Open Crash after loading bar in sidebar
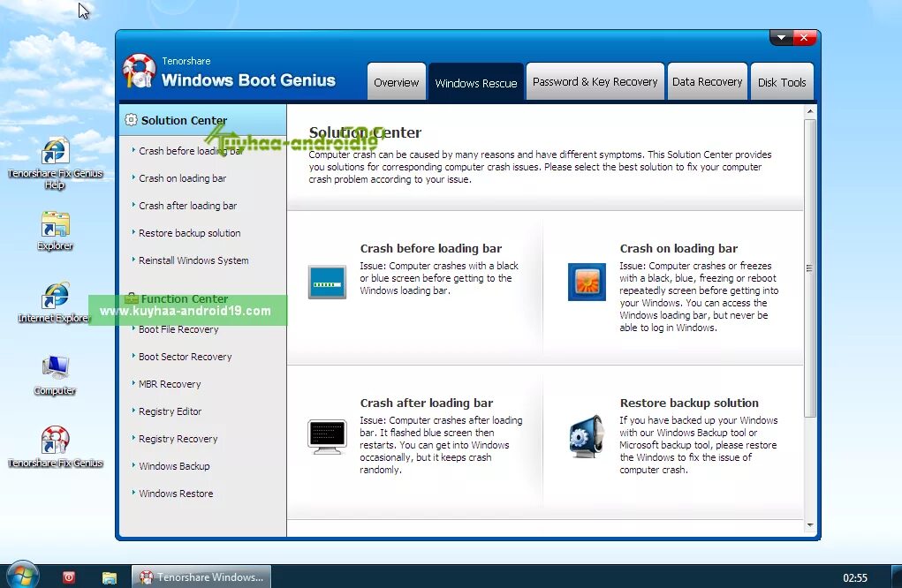This screenshot has width=902, height=588. pyautogui.click(x=187, y=205)
